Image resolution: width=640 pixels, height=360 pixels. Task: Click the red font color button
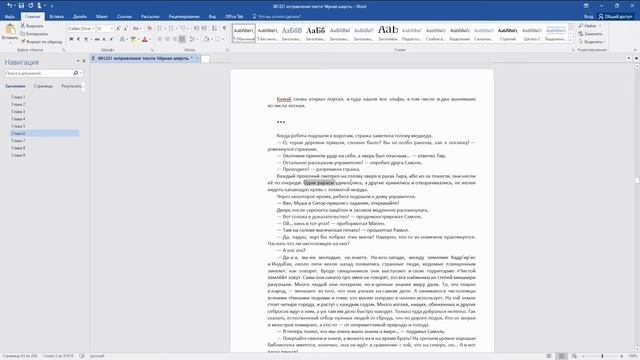click(x=144, y=39)
